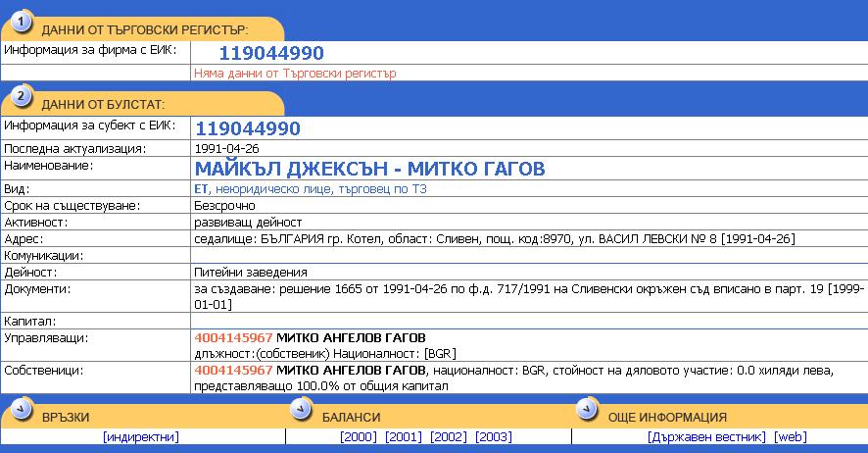The width and height of the screenshot is (868, 453).
Task: Click ЕИК 119044990 in the Търговски регистър section
Action: point(271,53)
